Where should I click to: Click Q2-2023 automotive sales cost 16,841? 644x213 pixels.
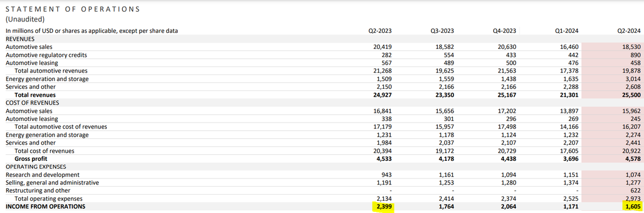(382, 111)
